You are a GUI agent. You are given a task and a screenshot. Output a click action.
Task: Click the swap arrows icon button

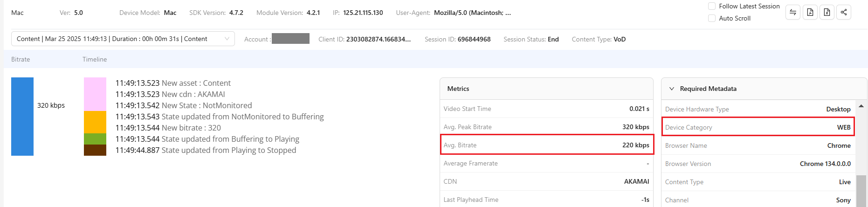793,13
